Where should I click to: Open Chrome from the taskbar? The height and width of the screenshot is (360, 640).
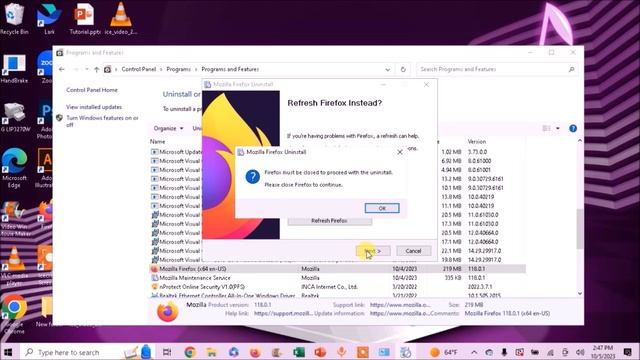[189, 352]
